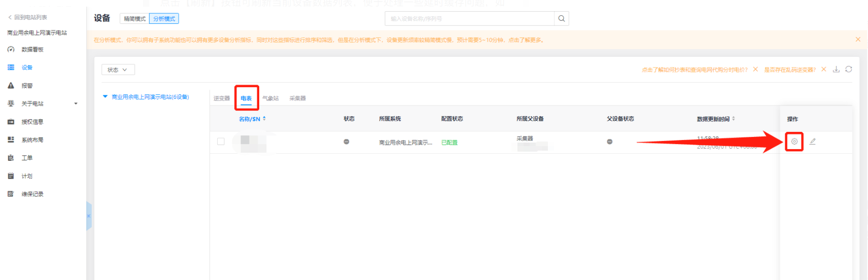The image size is (868, 280).
Task: Open the meter row's settings gear icon
Action: 794,142
